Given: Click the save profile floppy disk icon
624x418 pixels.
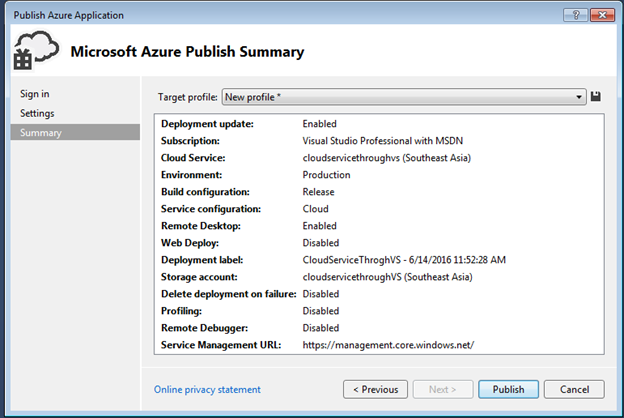Looking at the screenshot, I should (x=596, y=96).
